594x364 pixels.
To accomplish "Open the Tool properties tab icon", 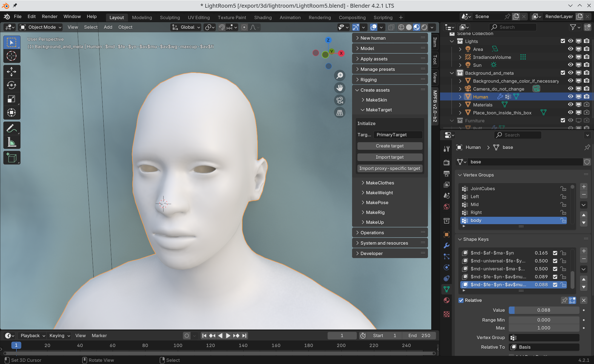I will [447, 149].
